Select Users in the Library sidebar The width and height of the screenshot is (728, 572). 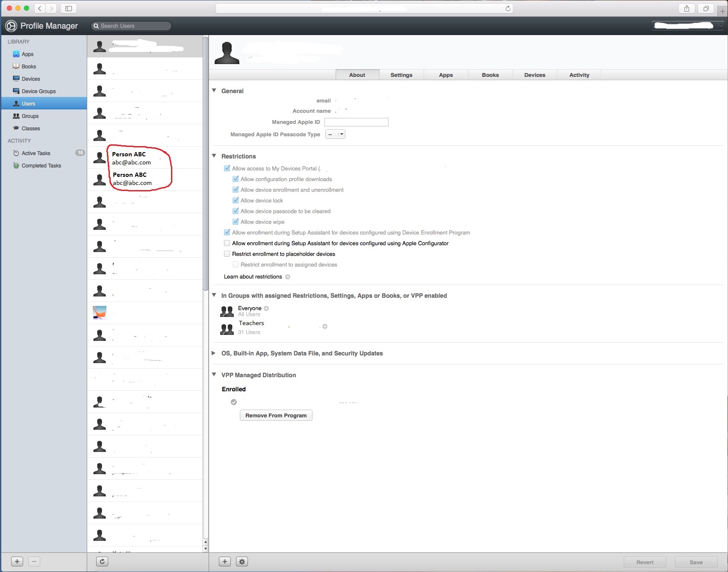[44, 104]
